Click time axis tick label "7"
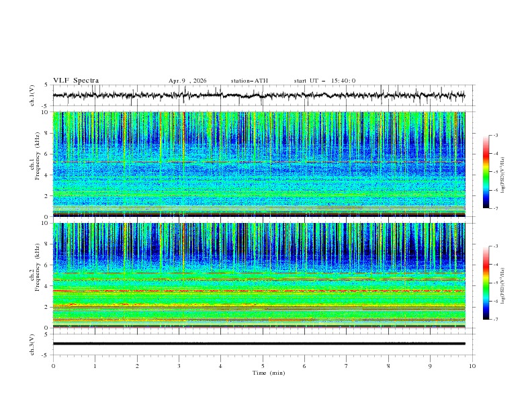 pyautogui.click(x=347, y=366)
